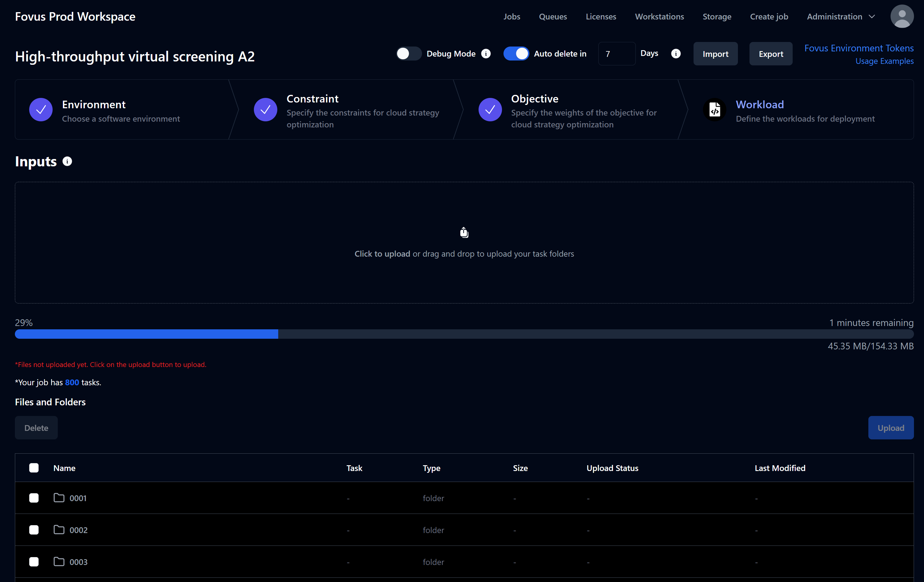The image size is (924, 582).
Task: Click the '1 minutes remaining' text
Action: click(871, 322)
